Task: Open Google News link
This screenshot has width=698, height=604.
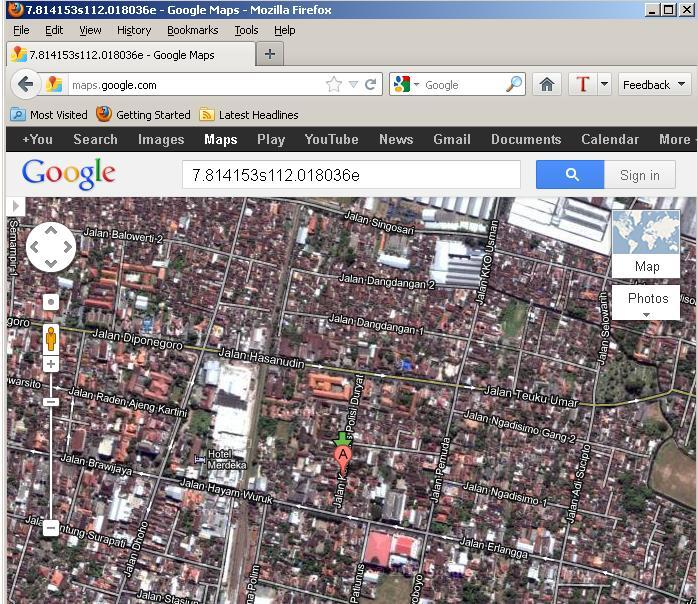Action: (x=396, y=139)
